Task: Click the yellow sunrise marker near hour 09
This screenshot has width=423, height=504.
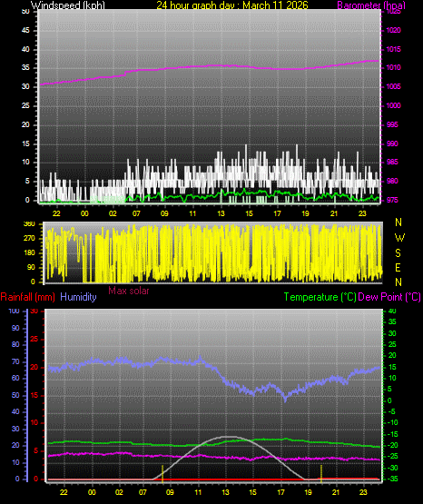Action: point(162,474)
